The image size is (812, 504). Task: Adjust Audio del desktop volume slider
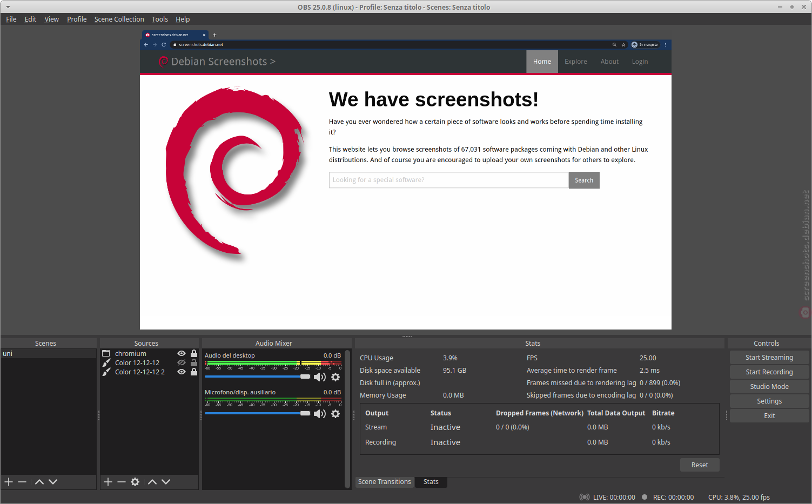tap(258, 377)
